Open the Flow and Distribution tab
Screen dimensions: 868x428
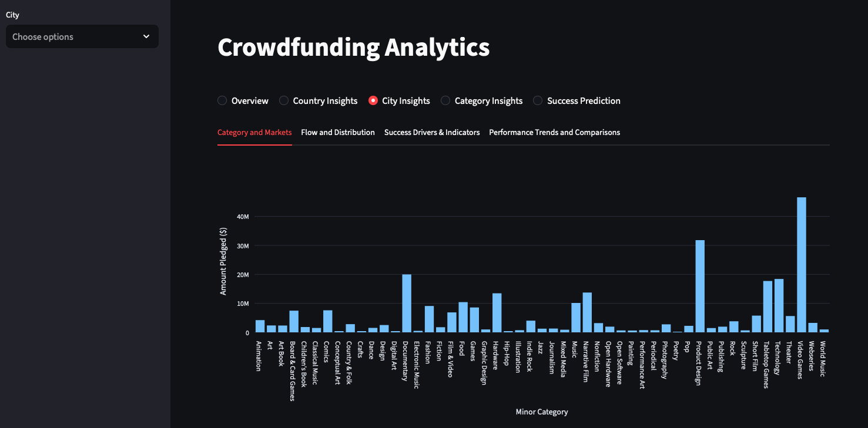(x=338, y=132)
